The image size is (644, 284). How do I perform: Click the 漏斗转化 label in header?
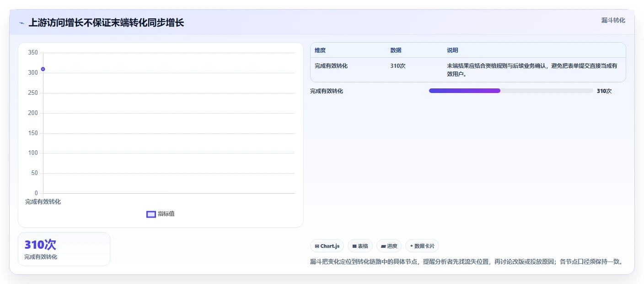[x=613, y=20]
